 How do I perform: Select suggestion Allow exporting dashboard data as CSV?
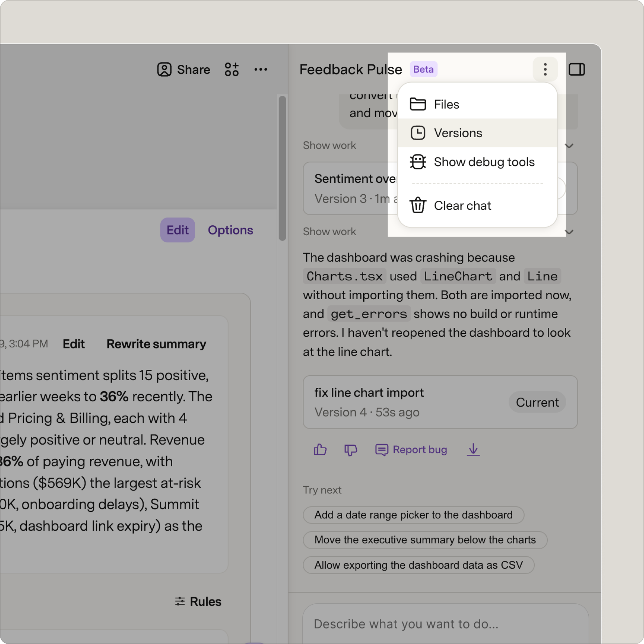point(419,565)
